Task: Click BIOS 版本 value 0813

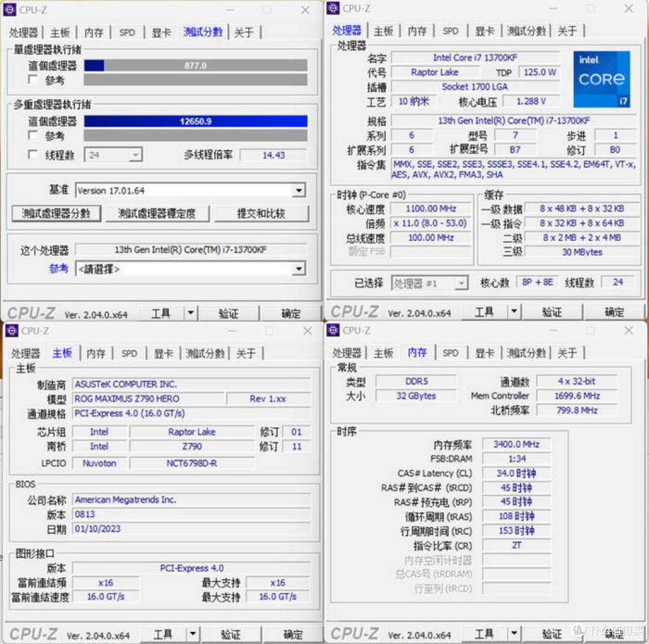Action: (x=191, y=514)
